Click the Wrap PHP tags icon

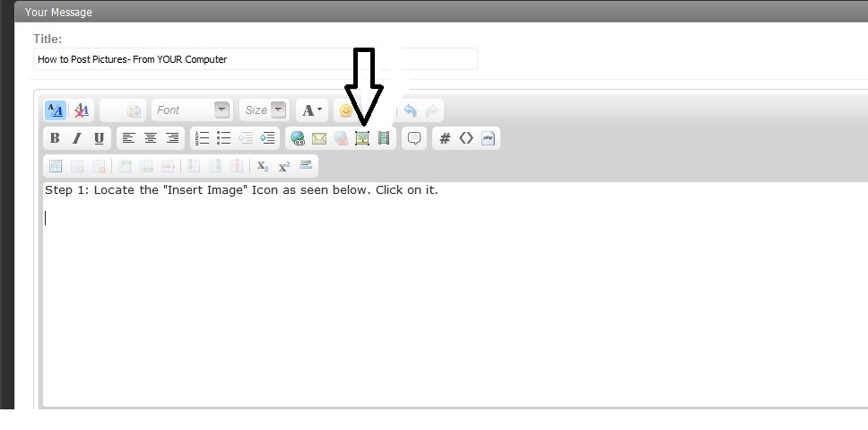(x=488, y=138)
